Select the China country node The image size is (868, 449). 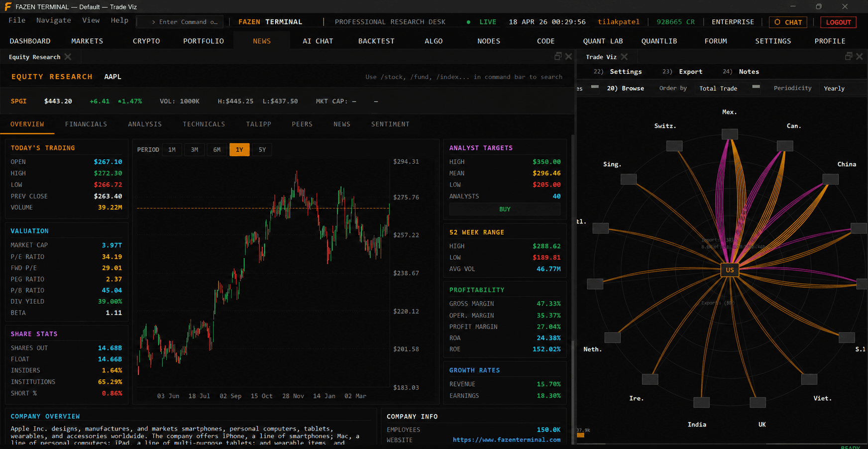830,179
